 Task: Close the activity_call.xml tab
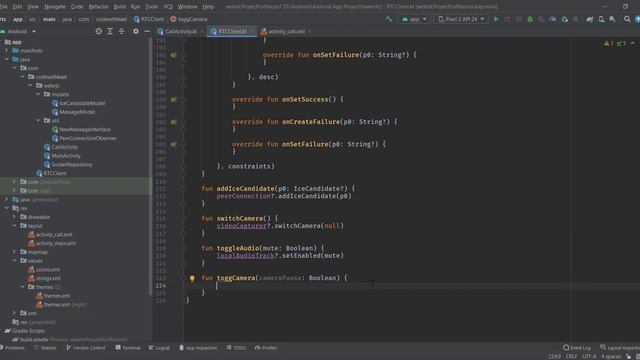(x=310, y=31)
